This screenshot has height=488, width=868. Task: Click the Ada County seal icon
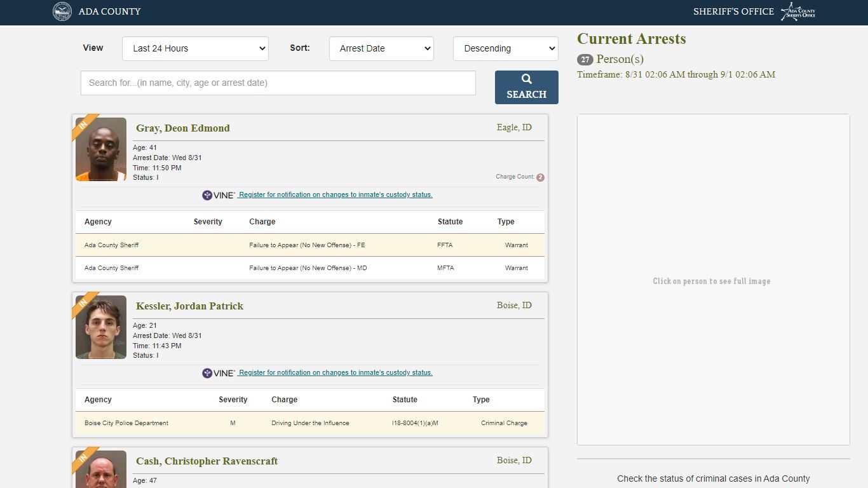click(x=62, y=11)
